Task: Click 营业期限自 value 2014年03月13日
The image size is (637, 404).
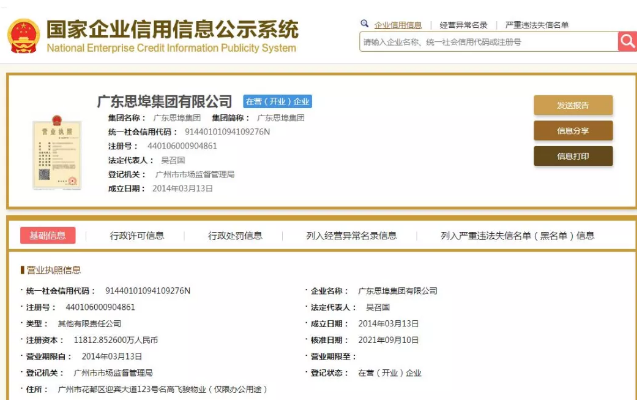Action: click(112, 356)
